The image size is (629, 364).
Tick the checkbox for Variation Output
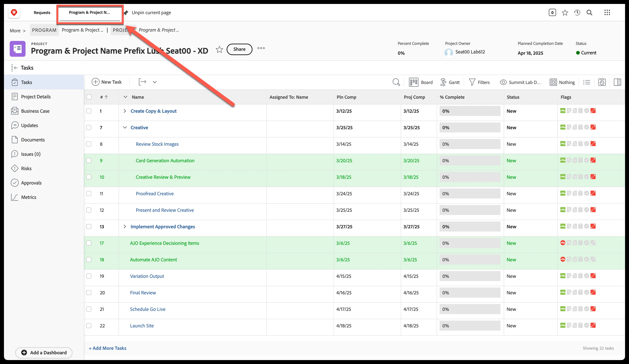(89, 276)
